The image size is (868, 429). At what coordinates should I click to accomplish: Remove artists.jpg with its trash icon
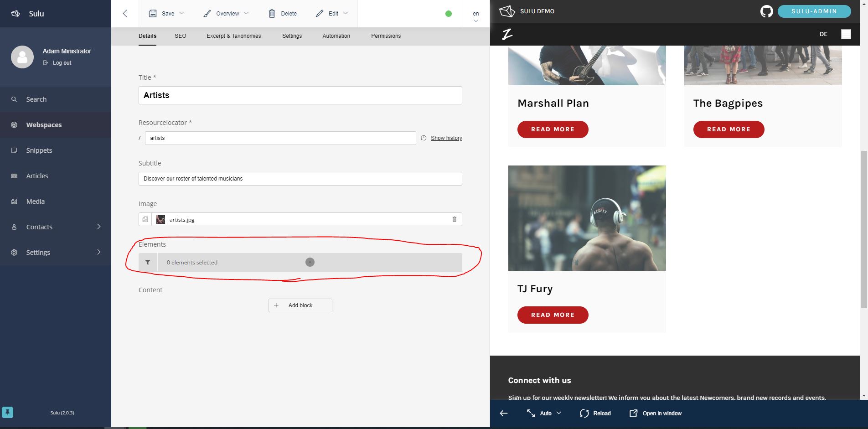(455, 219)
